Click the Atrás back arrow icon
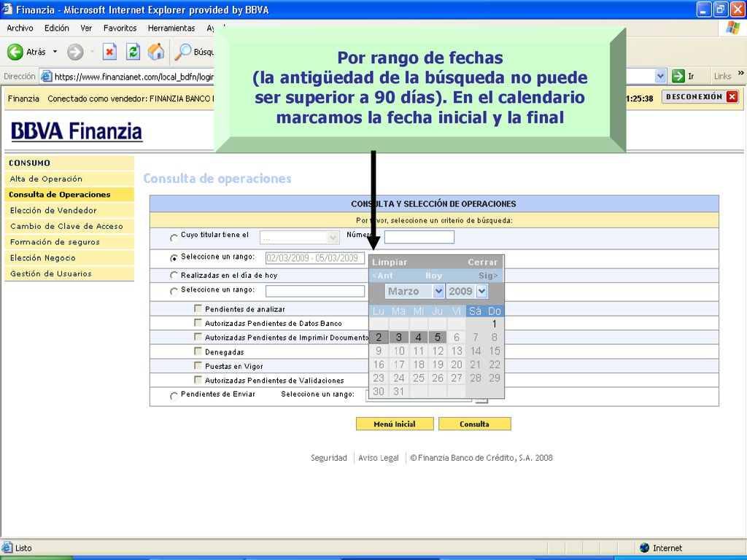This screenshot has height=560, width=747. 15,52
